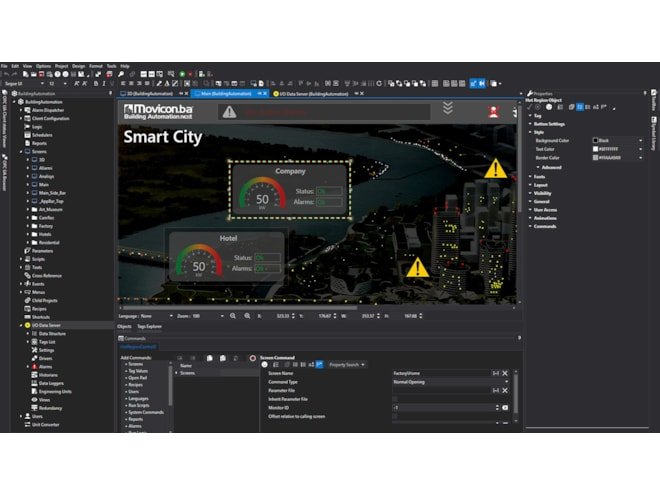
Task: Click the red user alarm icon in header
Action: tap(493, 111)
